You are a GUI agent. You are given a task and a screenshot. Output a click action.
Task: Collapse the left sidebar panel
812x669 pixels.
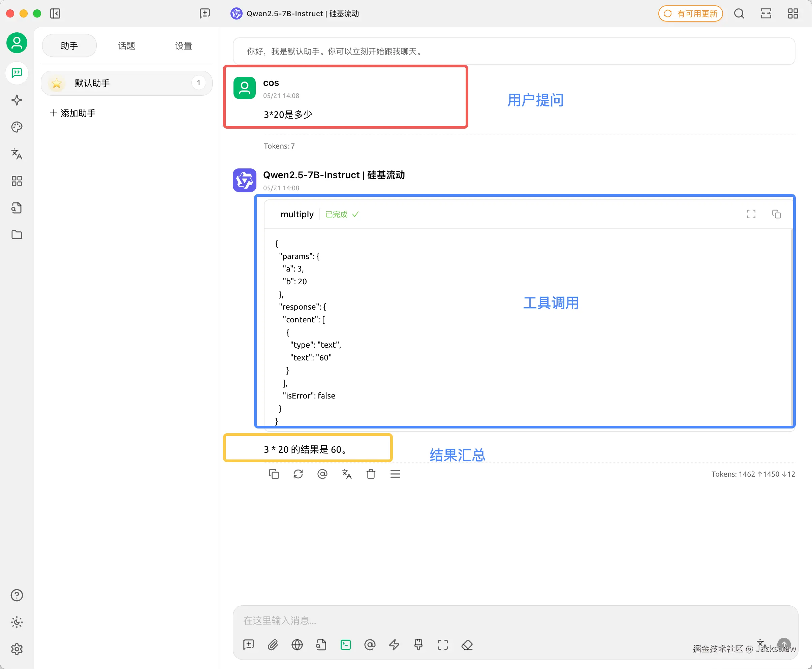pos(55,14)
